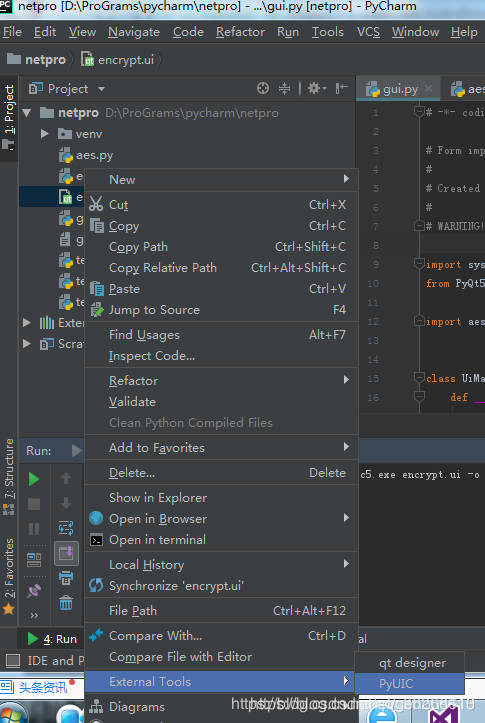Click the Down the Stack Trace arrow
This screenshot has width=485, height=723.
tap(66, 503)
